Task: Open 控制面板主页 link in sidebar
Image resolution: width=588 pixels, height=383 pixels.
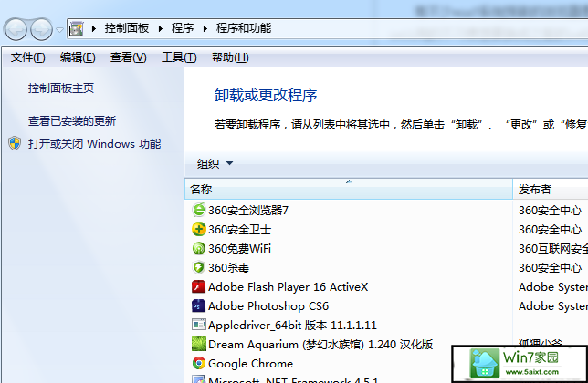Action: pyautogui.click(x=61, y=88)
